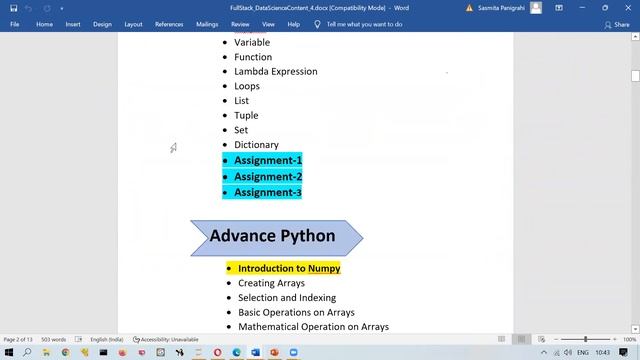Click the Share button
640x360 pixels.
[617, 25]
